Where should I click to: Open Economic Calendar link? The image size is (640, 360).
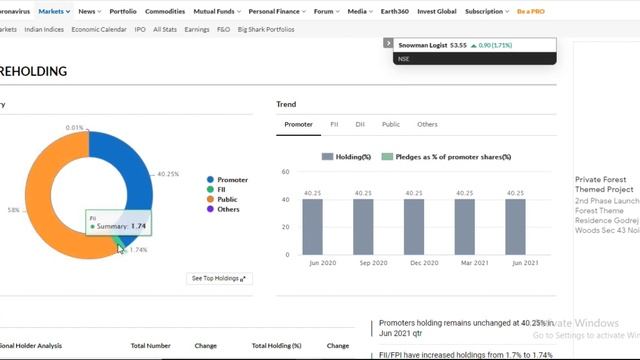(99, 29)
